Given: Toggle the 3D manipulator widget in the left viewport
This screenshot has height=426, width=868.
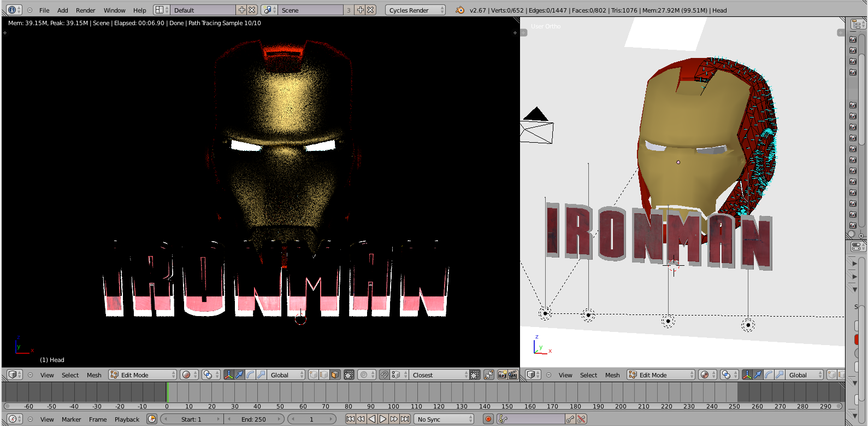Looking at the screenshot, I should [x=228, y=375].
